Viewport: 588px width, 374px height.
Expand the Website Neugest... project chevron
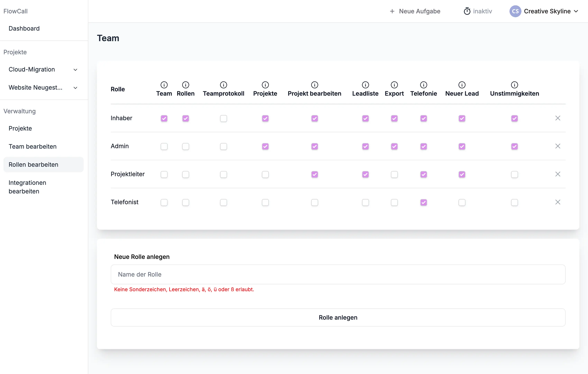click(75, 88)
